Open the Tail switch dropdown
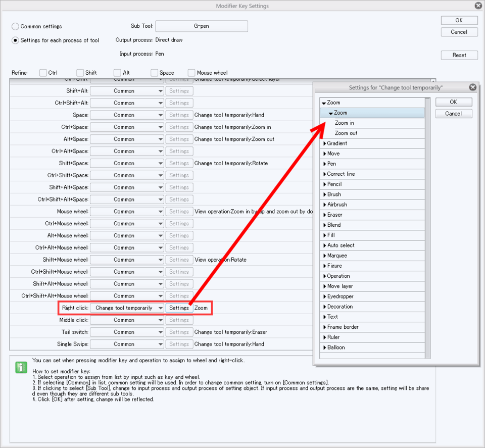Viewport: 485px width, 448px height. tap(127, 332)
